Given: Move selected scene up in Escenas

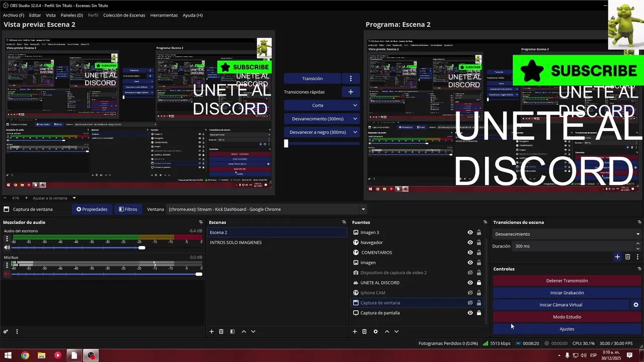Looking at the screenshot, I should pos(244,331).
